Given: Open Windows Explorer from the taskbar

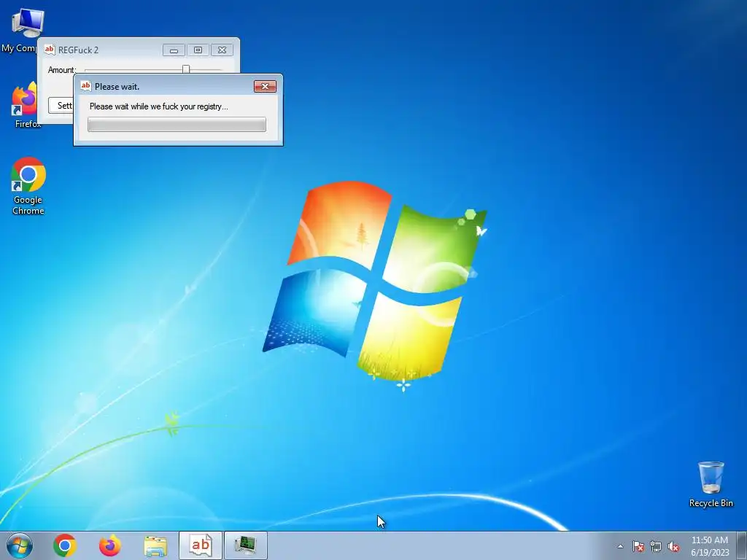Looking at the screenshot, I should (x=155, y=545).
